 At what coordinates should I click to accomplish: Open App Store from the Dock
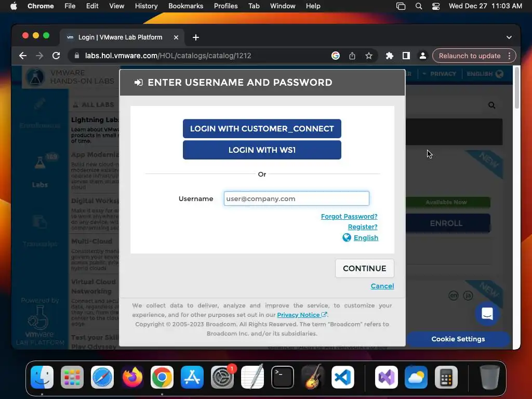point(192,377)
